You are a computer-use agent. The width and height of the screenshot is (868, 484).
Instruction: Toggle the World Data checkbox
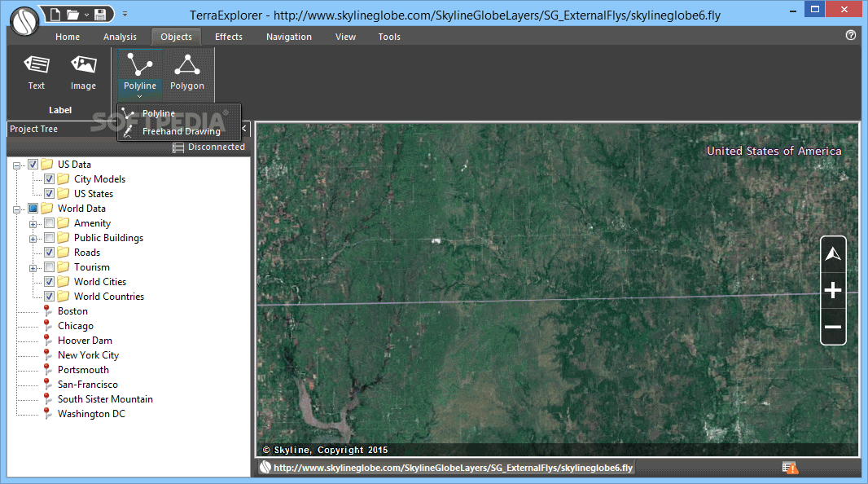click(x=33, y=209)
